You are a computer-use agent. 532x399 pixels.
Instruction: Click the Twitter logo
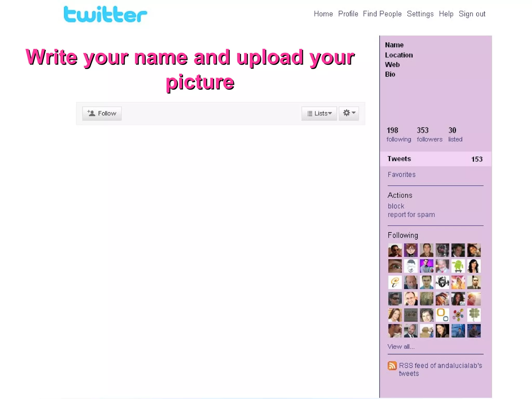(105, 15)
